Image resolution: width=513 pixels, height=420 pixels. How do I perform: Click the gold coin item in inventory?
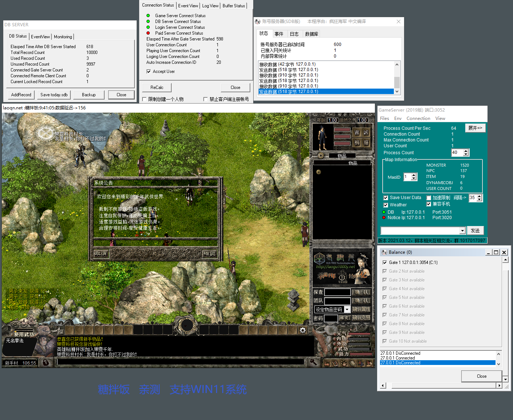click(318, 172)
